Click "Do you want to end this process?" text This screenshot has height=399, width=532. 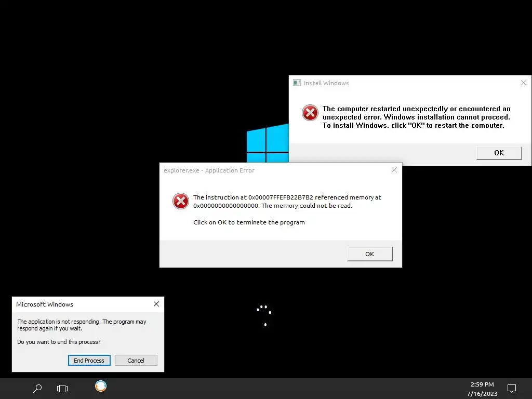click(59, 342)
